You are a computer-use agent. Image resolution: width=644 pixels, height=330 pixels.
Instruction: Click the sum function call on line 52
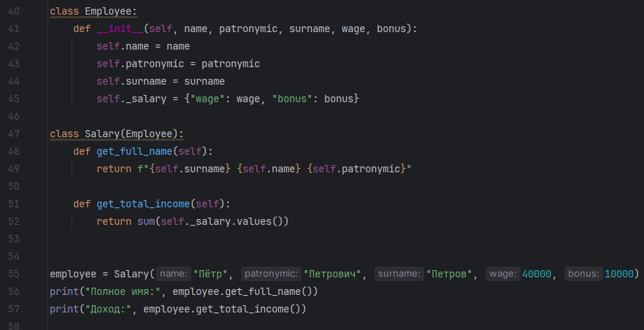146,222
